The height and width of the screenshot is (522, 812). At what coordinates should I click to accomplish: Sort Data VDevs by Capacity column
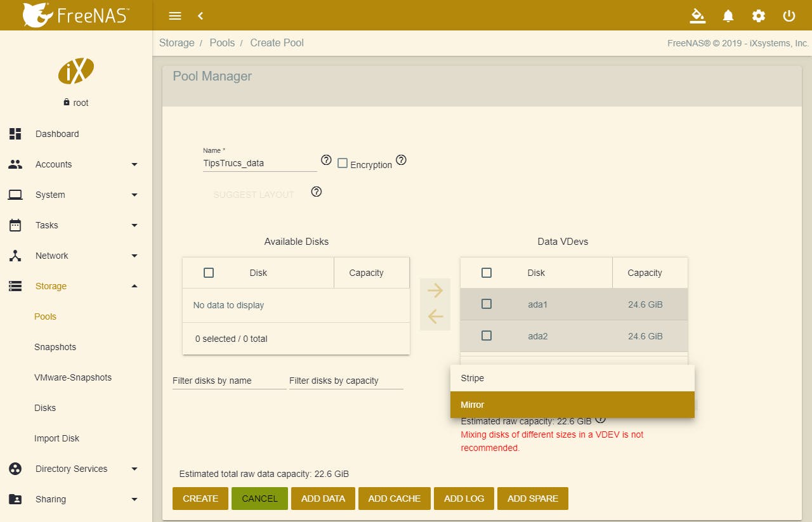point(645,273)
